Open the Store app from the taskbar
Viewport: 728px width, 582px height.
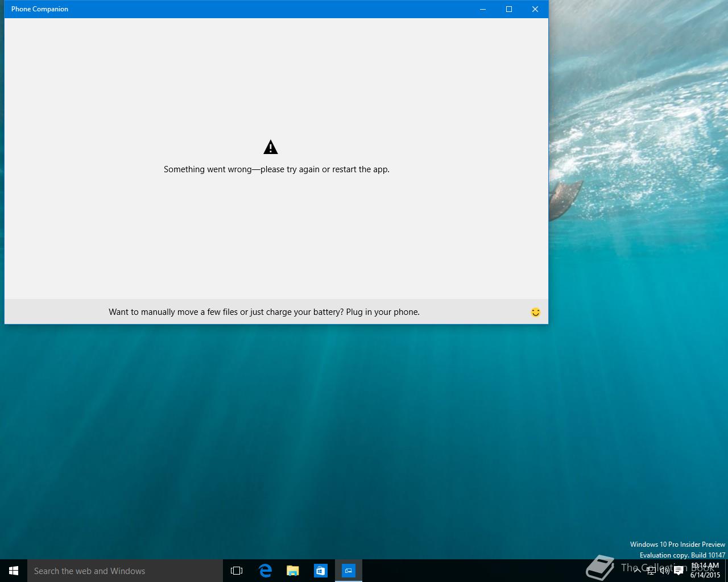[321, 571]
